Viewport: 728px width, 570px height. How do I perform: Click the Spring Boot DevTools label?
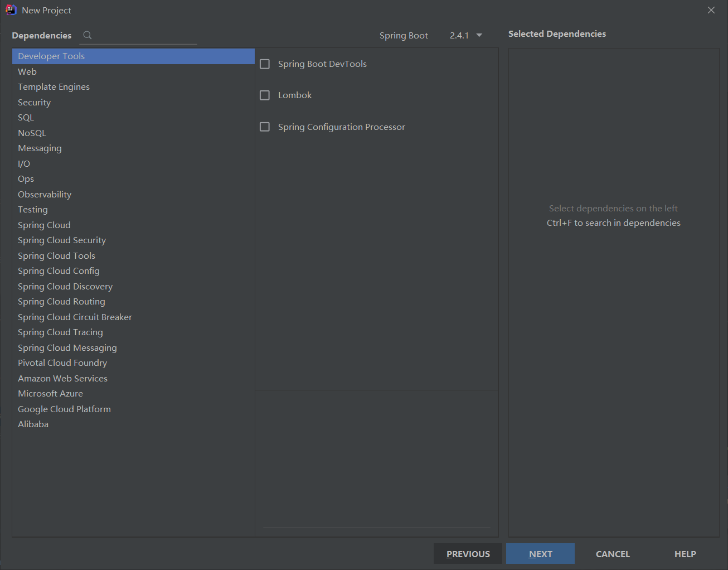[x=322, y=64]
